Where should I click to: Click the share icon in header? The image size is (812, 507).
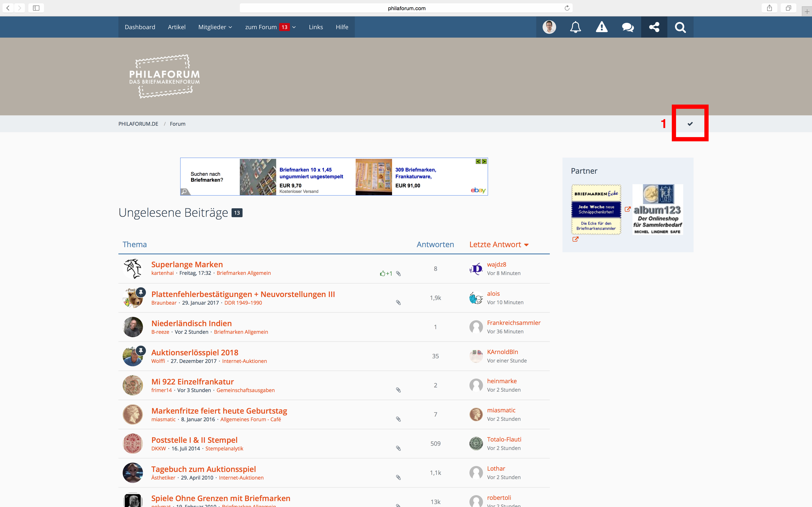(654, 27)
